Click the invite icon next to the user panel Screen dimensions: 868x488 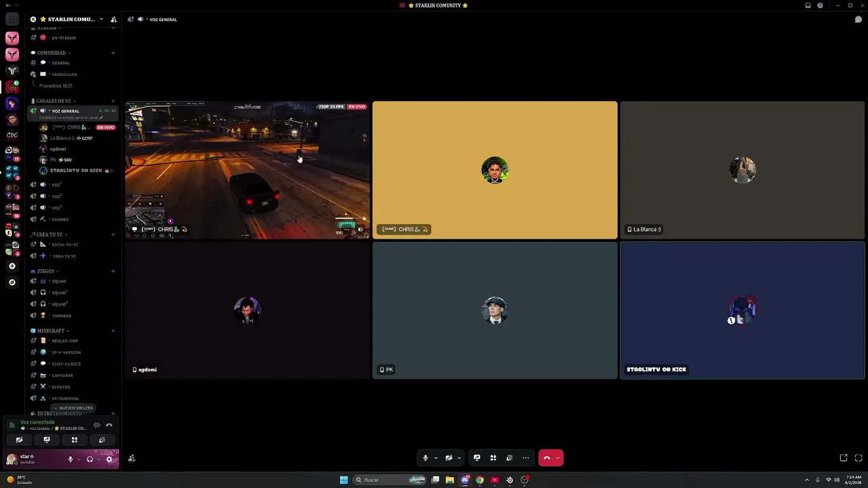click(132, 459)
